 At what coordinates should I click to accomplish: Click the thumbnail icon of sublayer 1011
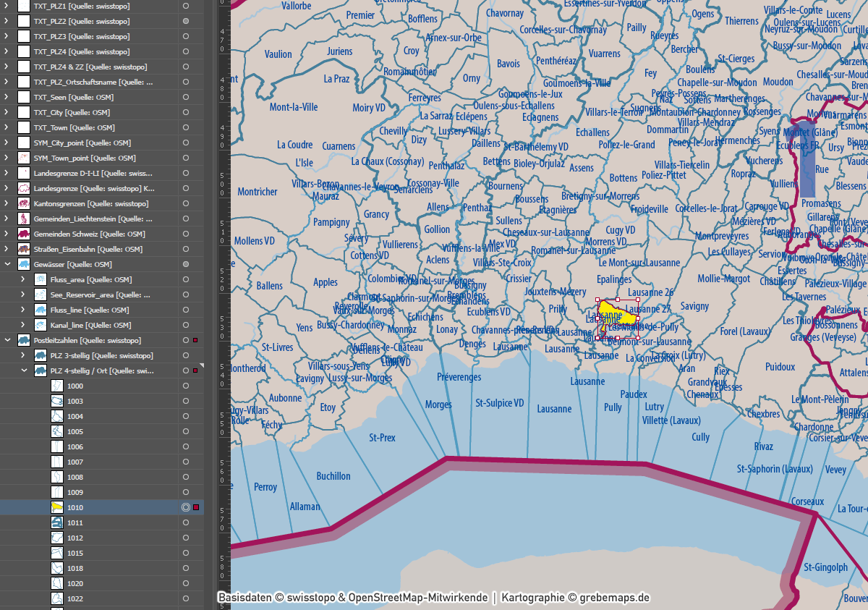pyautogui.click(x=57, y=522)
